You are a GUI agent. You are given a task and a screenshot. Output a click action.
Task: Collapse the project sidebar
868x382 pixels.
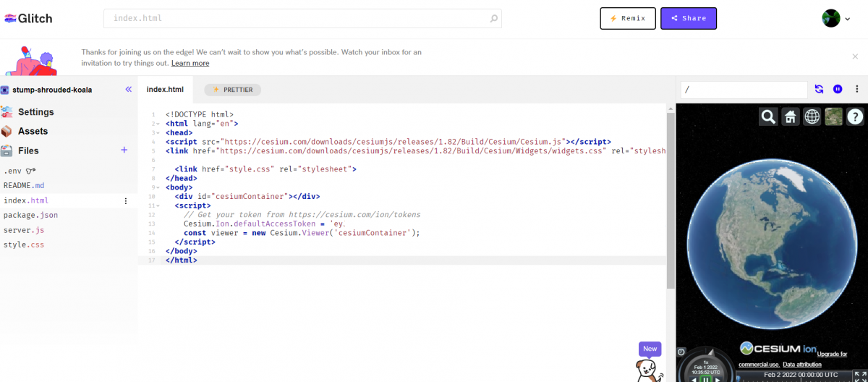click(x=128, y=90)
